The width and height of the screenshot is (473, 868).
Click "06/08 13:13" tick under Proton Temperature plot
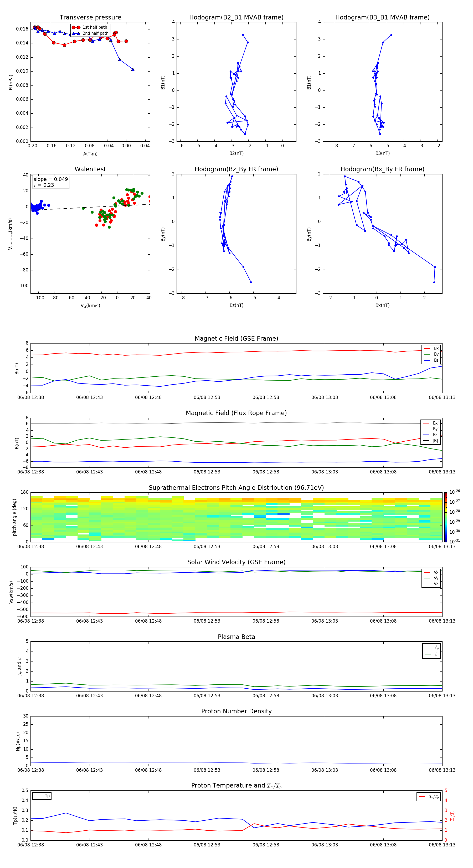[442, 845]
